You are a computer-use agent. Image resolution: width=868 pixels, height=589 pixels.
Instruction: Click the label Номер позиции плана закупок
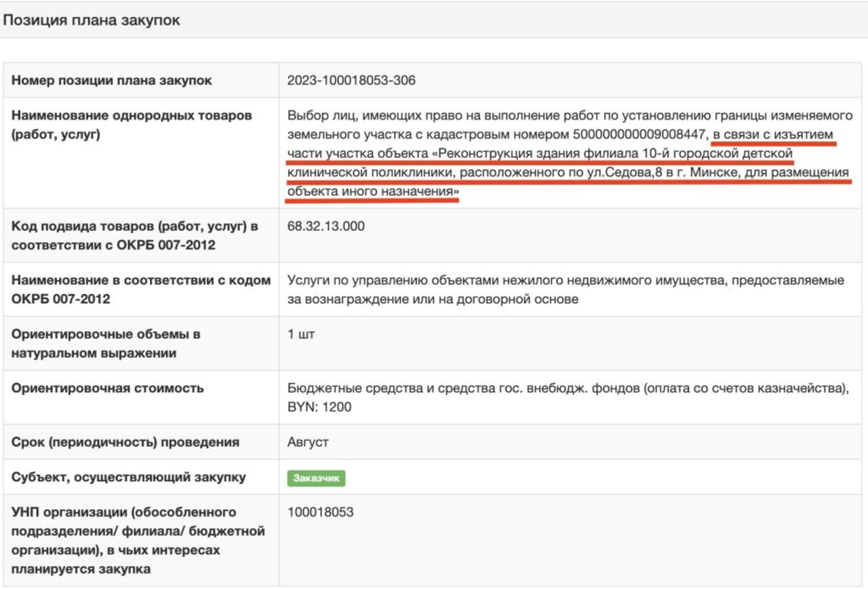click(x=112, y=81)
